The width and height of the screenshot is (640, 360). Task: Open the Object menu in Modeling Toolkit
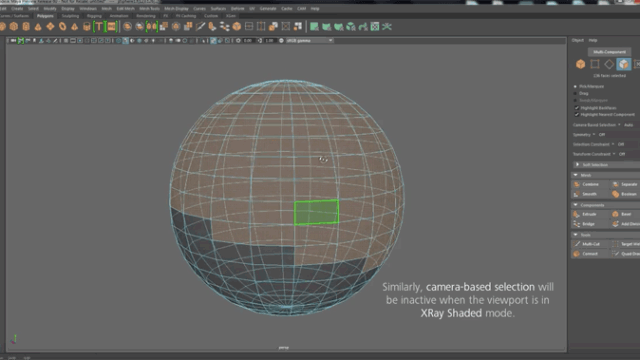578,40
